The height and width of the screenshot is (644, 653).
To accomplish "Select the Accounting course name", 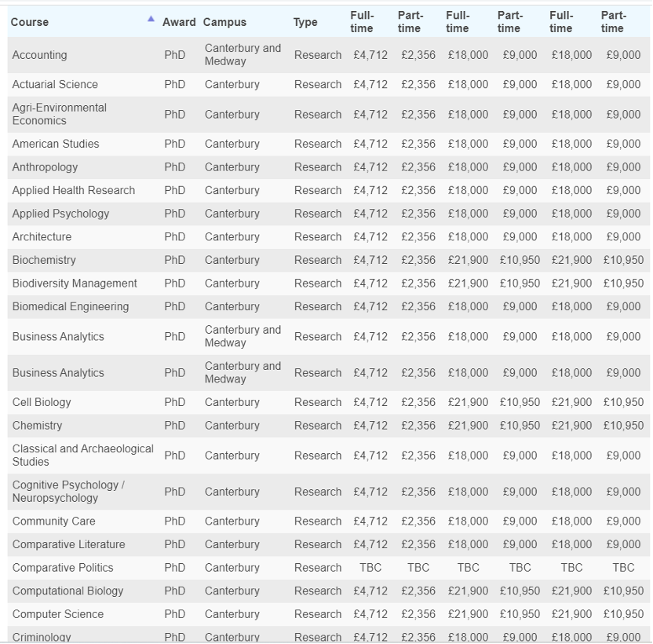I will (x=39, y=55).
